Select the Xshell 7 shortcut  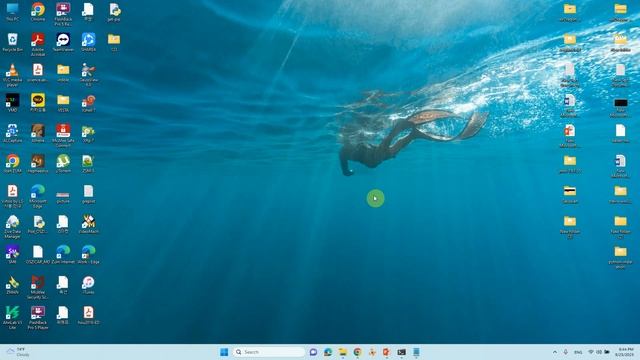pos(89,103)
